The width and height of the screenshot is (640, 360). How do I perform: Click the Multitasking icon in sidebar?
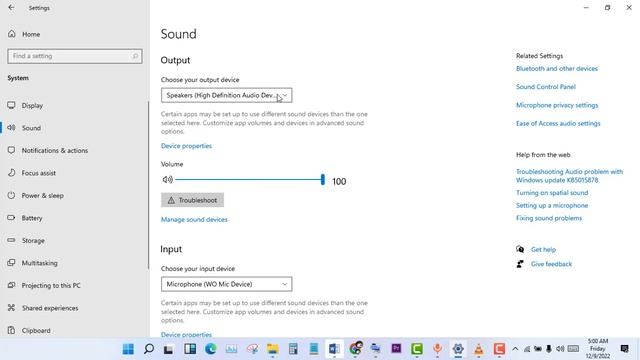(x=11, y=262)
